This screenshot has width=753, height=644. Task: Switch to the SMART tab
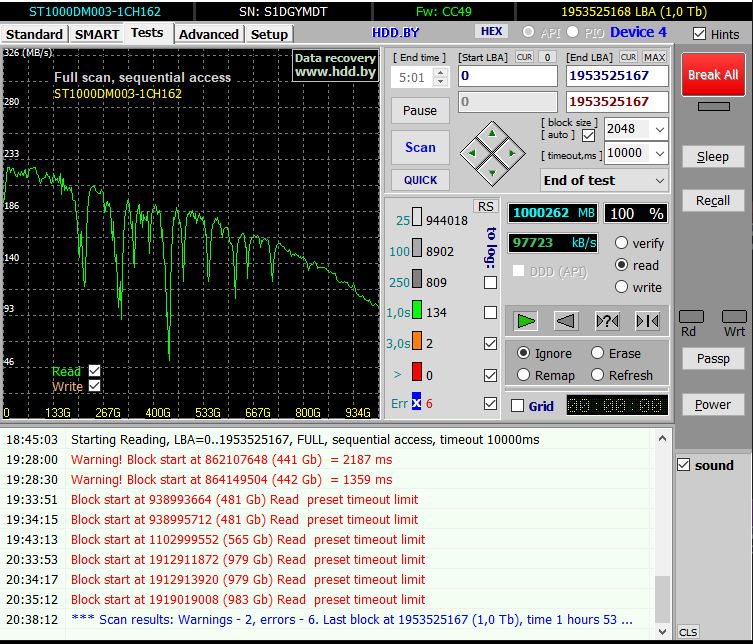point(97,34)
